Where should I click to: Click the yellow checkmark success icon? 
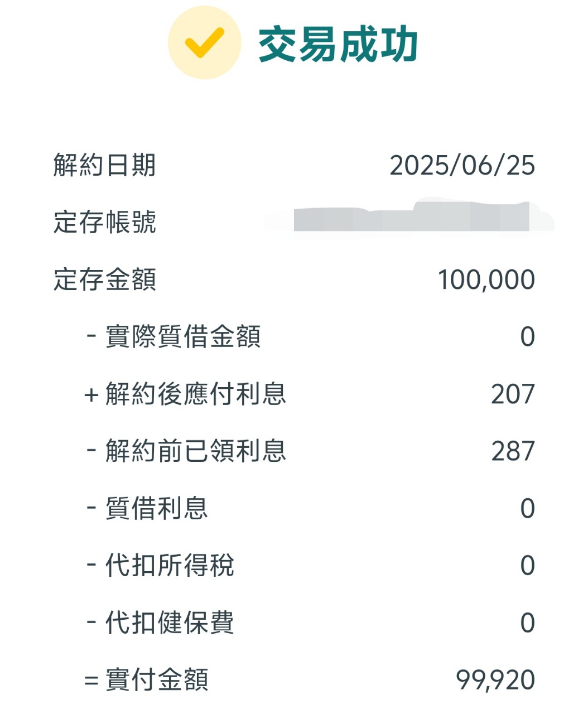click(204, 42)
